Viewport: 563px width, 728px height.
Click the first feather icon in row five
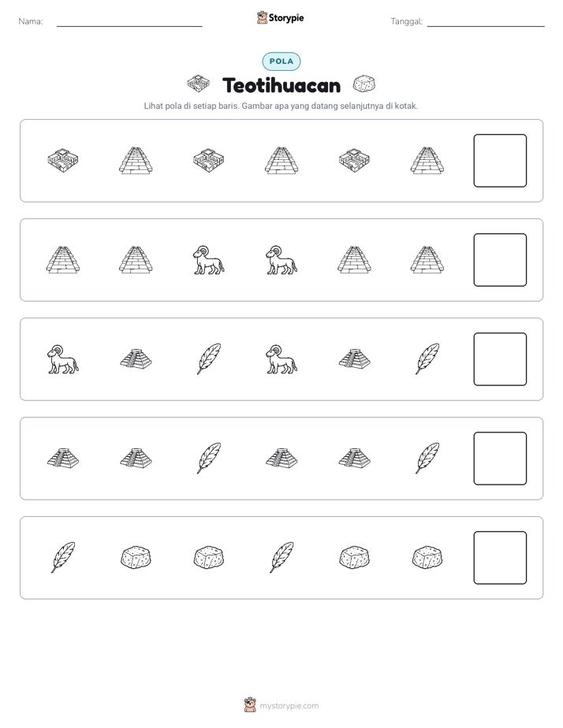click(x=63, y=558)
